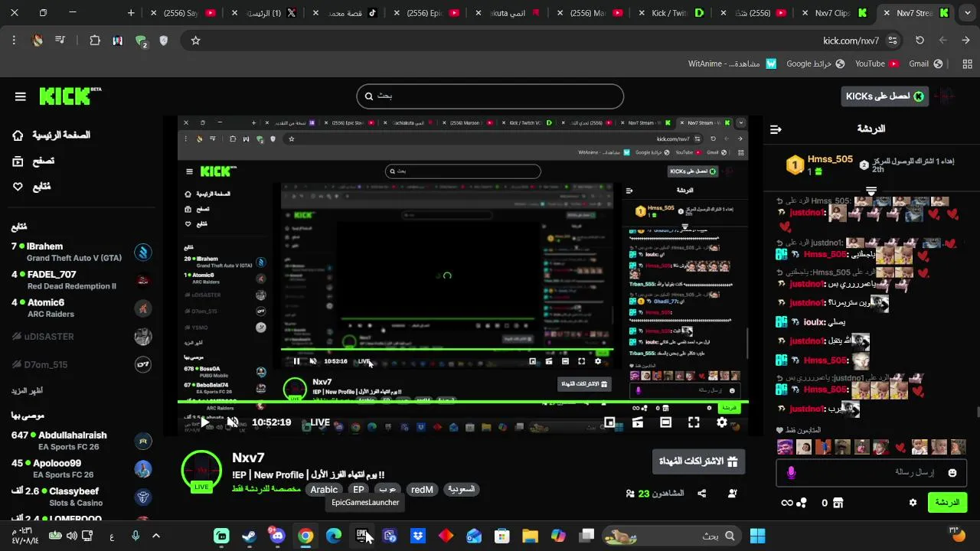
Task: Click the KICK logo
Action: [70, 96]
